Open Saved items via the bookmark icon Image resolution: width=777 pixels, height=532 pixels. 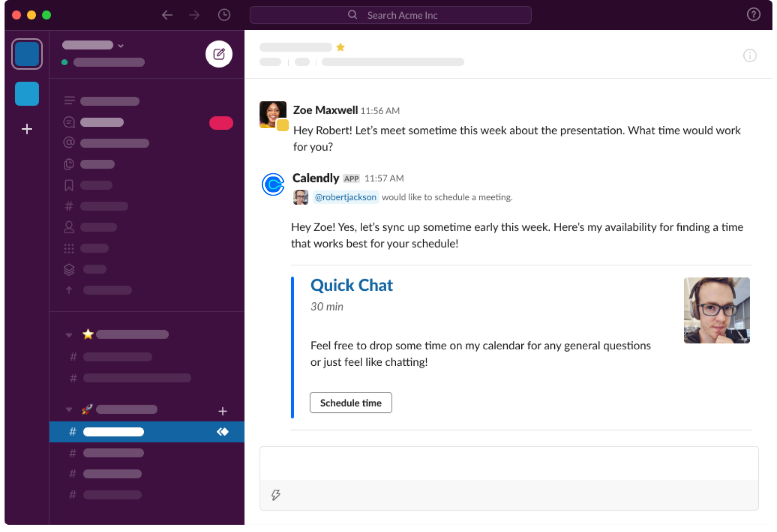(x=69, y=185)
